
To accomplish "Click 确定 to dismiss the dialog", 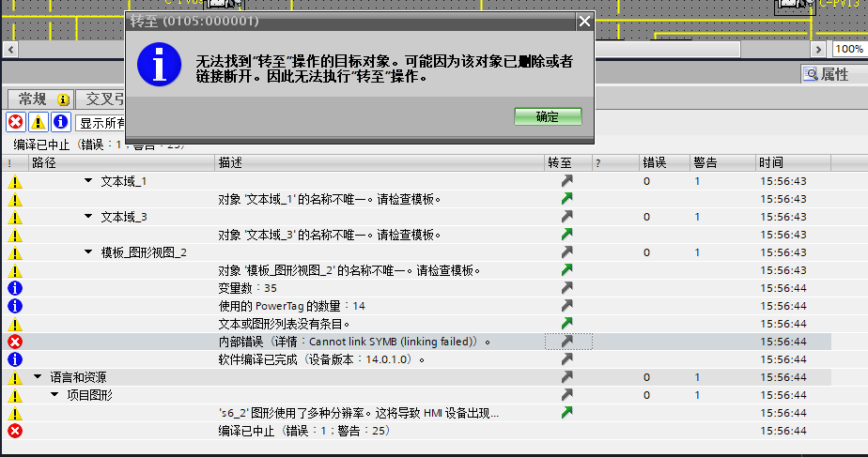I will [x=548, y=117].
